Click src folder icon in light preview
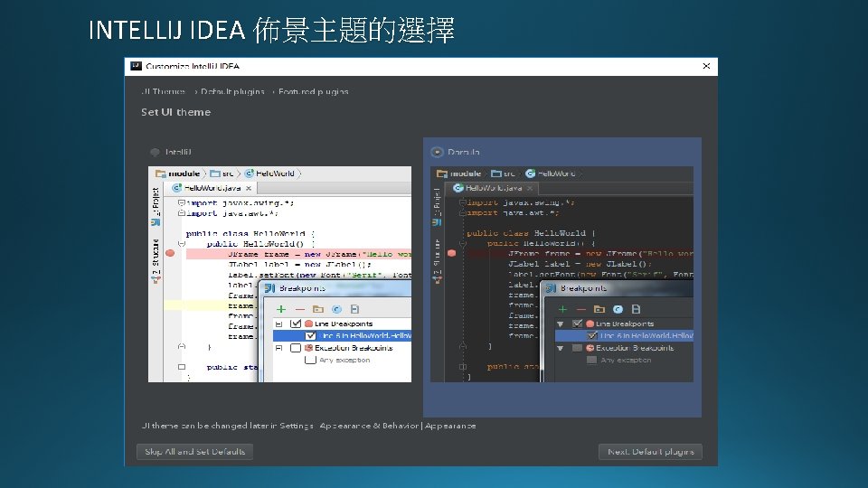 pos(215,174)
